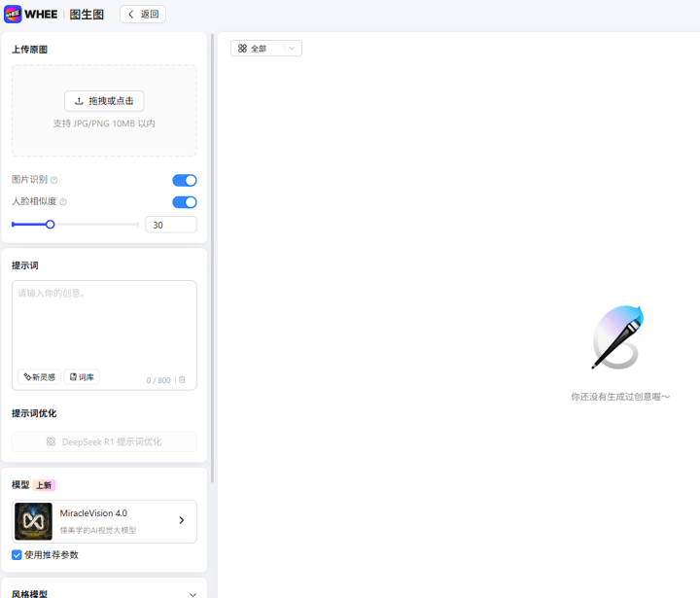The width and height of the screenshot is (700, 598).
Task: Click the similarity value field showing 30
Action: 170,225
